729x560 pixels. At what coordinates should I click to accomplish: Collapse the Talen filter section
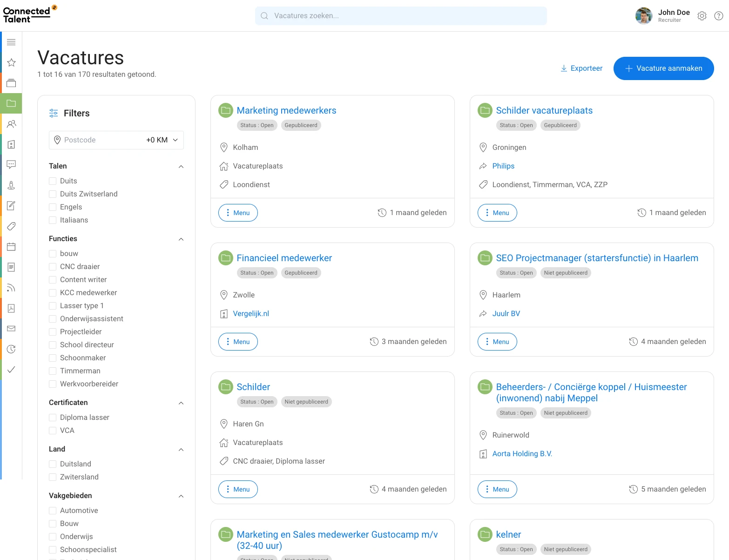point(181,166)
